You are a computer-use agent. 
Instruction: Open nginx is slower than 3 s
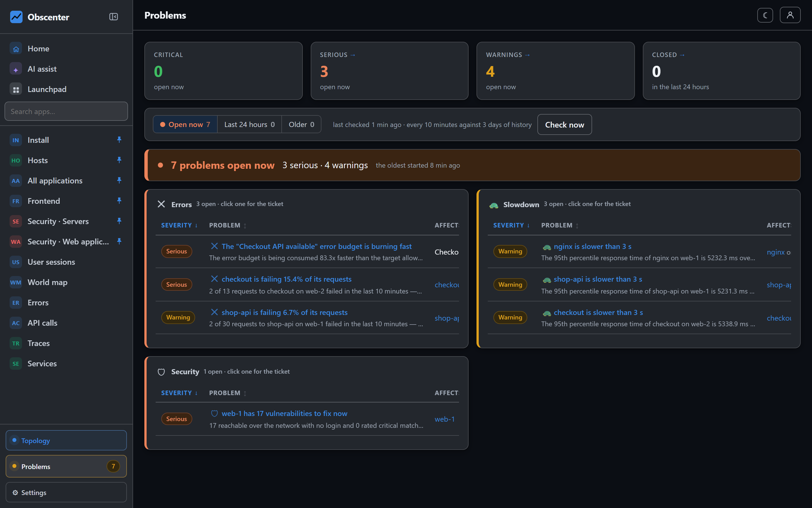(592, 246)
